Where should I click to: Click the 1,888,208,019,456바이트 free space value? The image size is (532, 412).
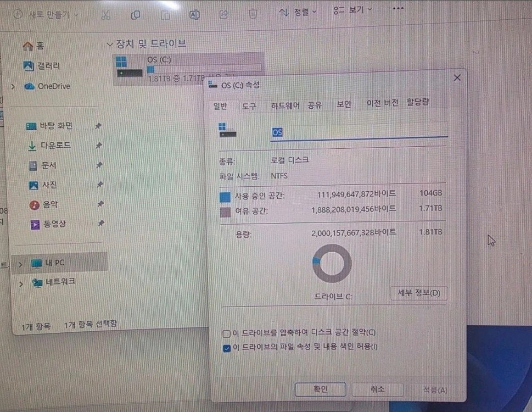354,209
